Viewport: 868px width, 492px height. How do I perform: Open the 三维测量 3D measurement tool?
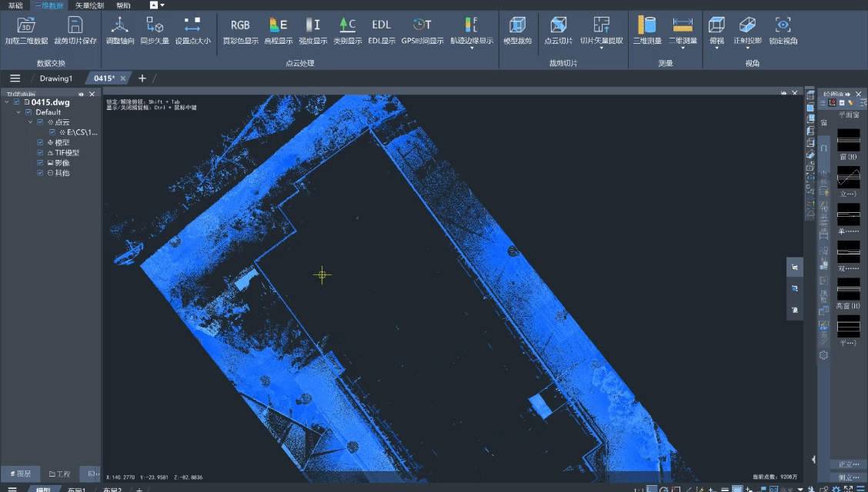coord(646,25)
